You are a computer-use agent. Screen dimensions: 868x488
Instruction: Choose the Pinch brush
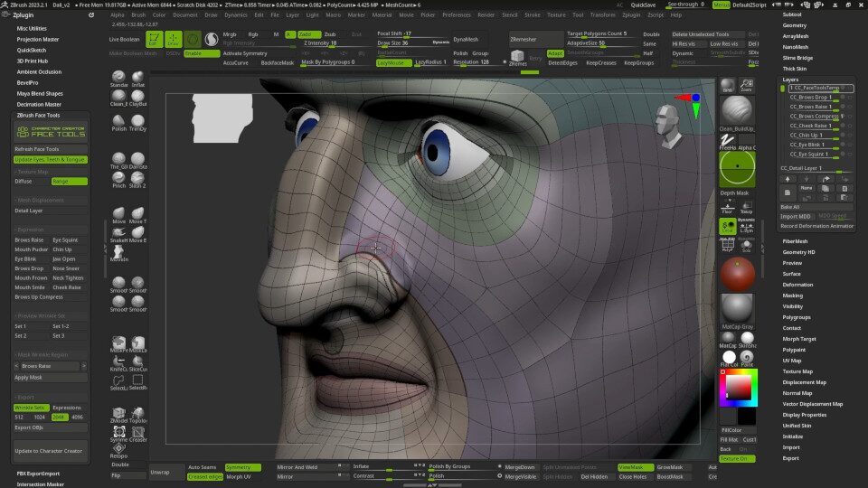[118, 177]
